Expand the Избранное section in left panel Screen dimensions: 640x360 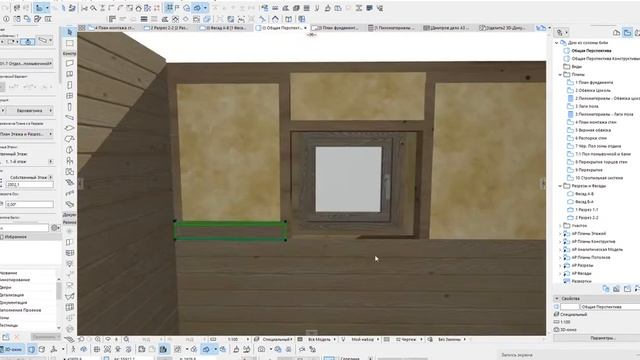pos(15,237)
